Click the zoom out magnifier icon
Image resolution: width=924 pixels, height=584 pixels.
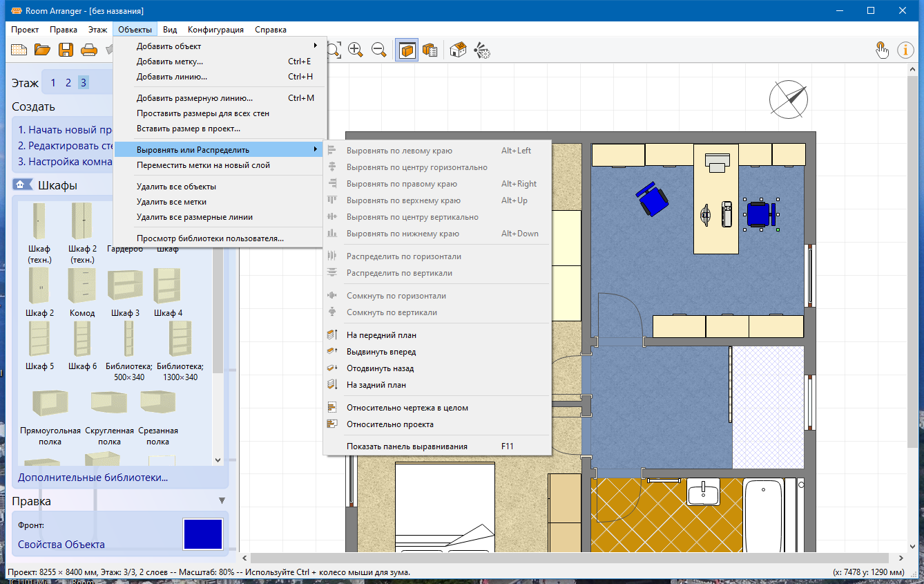[x=378, y=50]
